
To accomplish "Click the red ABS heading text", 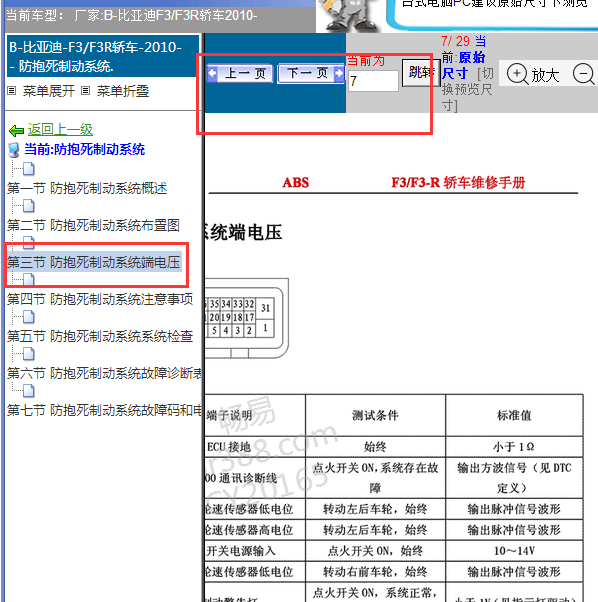I will (296, 182).
